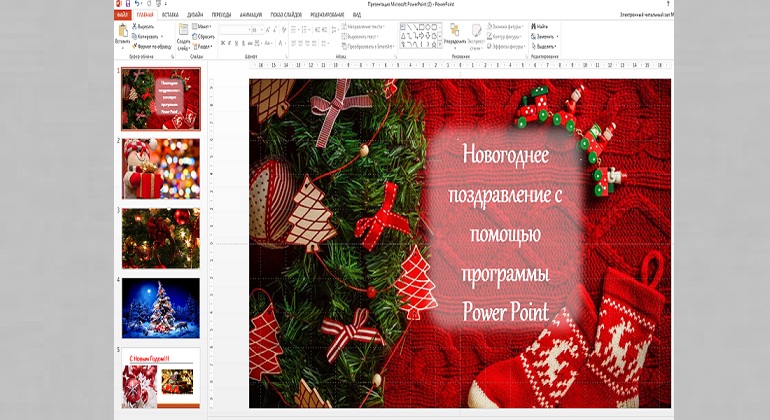The height and width of the screenshot is (420, 770).
Task: Copy selection with Копировать
Action: click(146, 36)
